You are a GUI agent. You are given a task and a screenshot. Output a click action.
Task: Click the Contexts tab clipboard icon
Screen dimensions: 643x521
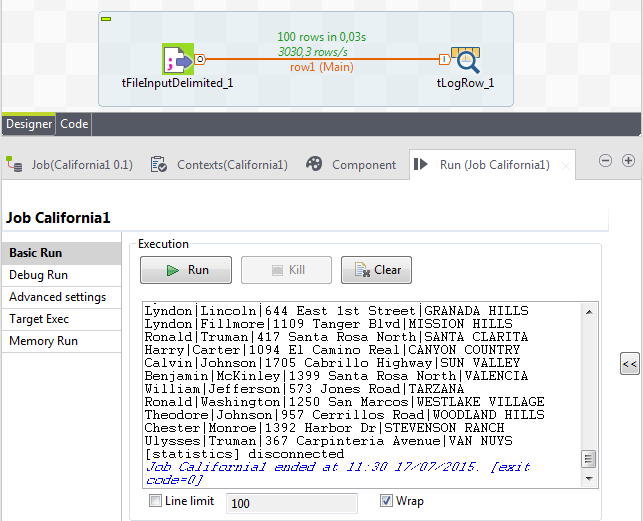[x=159, y=164]
